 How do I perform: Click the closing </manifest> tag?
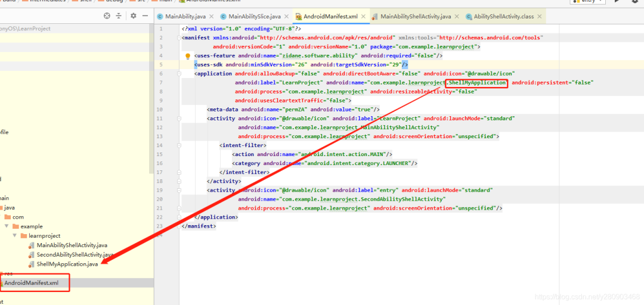click(x=199, y=226)
